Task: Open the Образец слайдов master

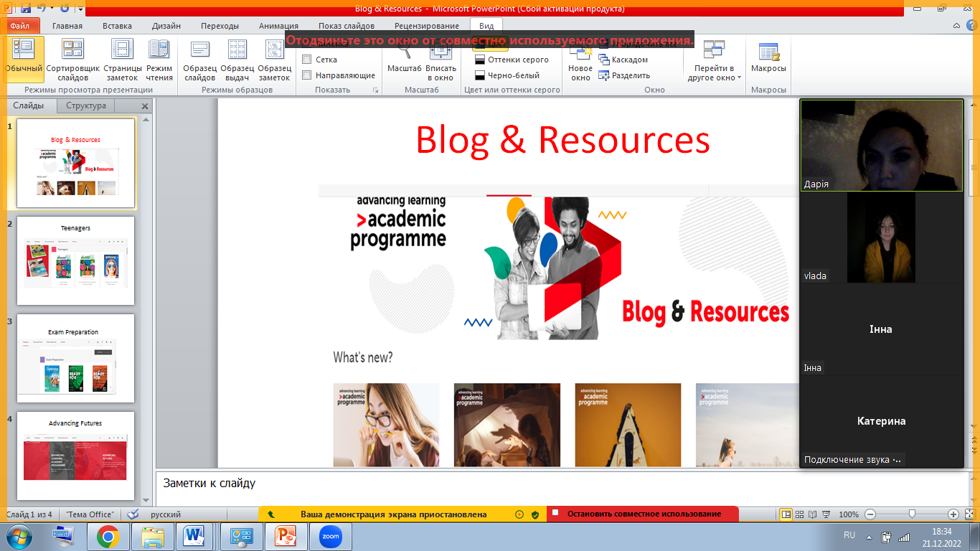Action: click(x=199, y=59)
